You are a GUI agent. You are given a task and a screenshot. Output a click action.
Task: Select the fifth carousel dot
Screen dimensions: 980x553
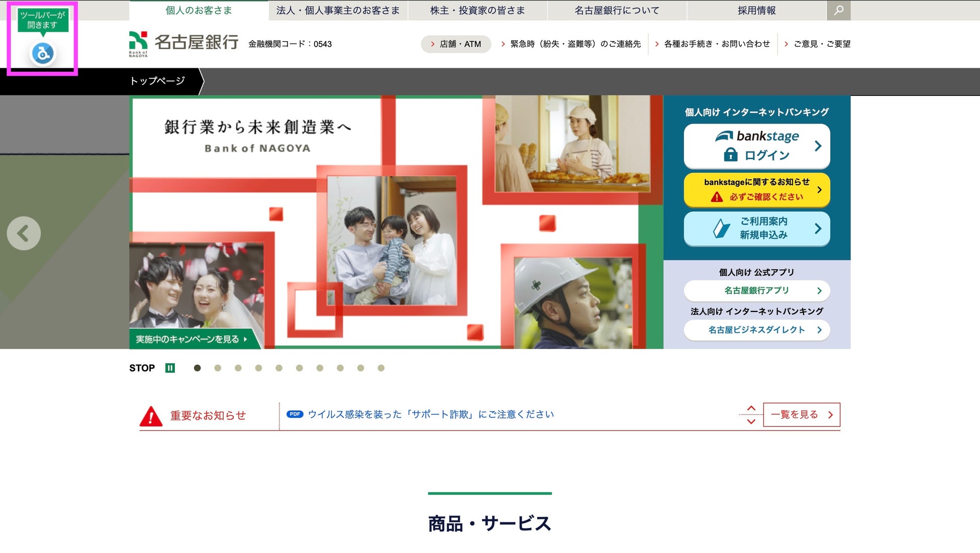pyautogui.click(x=279, y=368)
